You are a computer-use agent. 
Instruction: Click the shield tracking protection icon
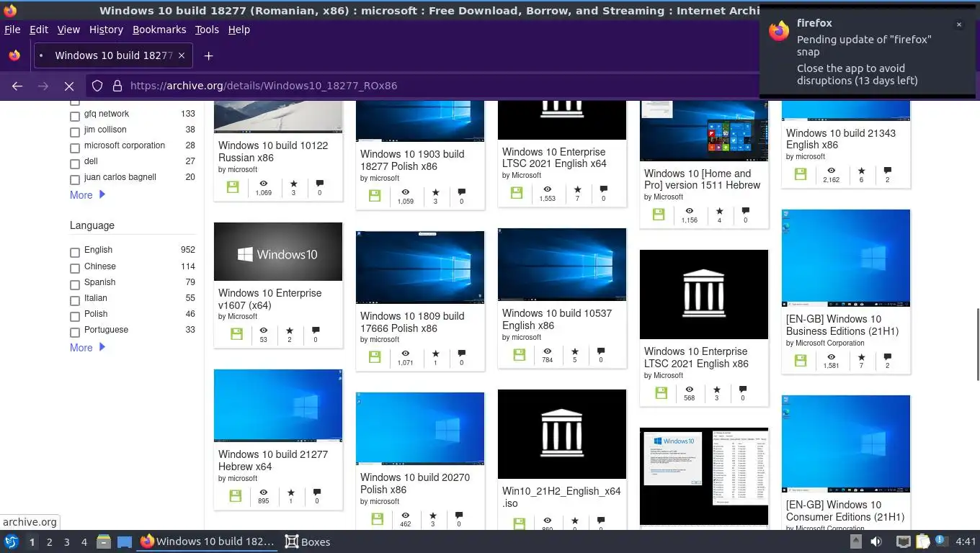pyautogui.click(x=97, y=86)
